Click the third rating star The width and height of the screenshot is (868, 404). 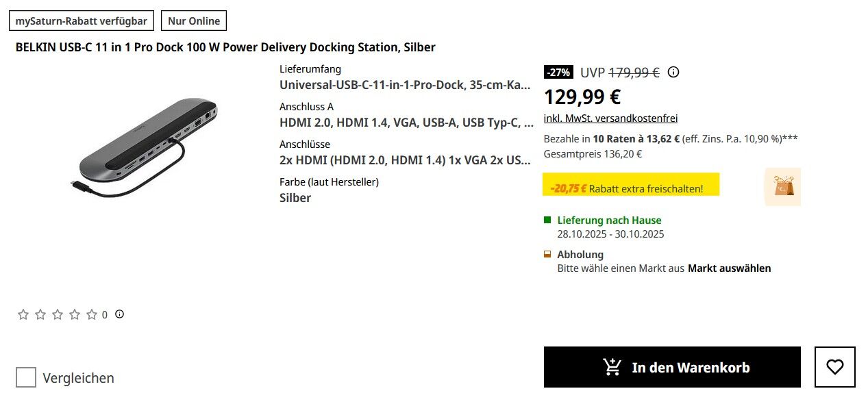pyautogui.click(x=58, y=314)
